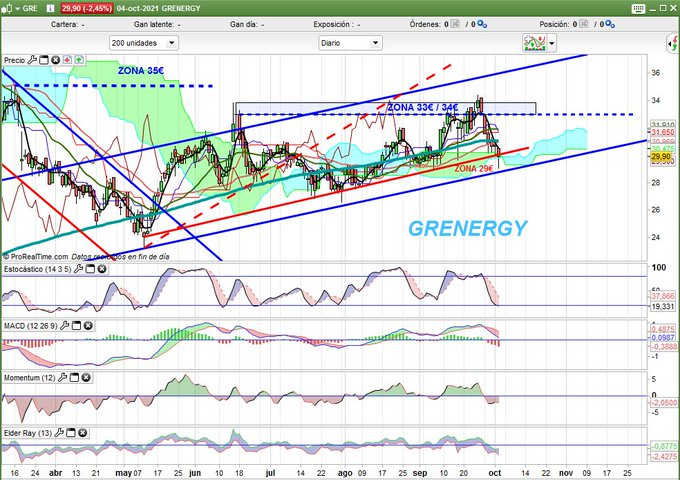680x480 pixels.
Task: Click the GRE ticker symbol in title bar
Action: click(30, 8)
